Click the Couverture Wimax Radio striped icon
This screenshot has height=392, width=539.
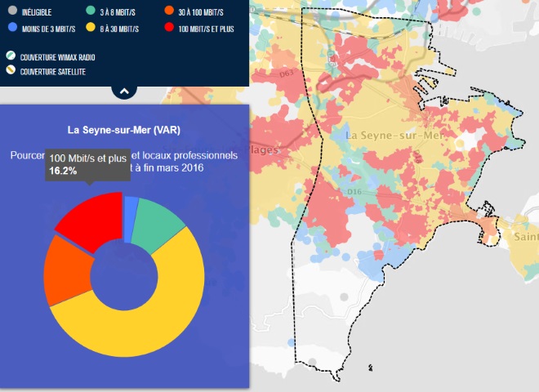[x=11, y=57]
